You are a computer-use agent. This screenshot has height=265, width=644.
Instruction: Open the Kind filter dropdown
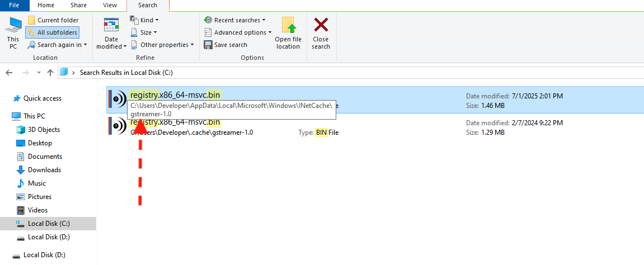[x=144, y=20]
